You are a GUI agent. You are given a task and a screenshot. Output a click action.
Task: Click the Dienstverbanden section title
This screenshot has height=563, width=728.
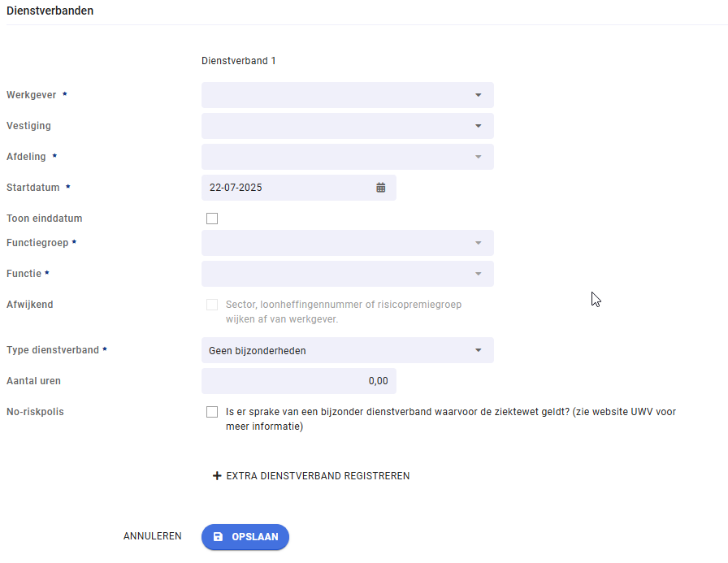click(x=50, y=11)
